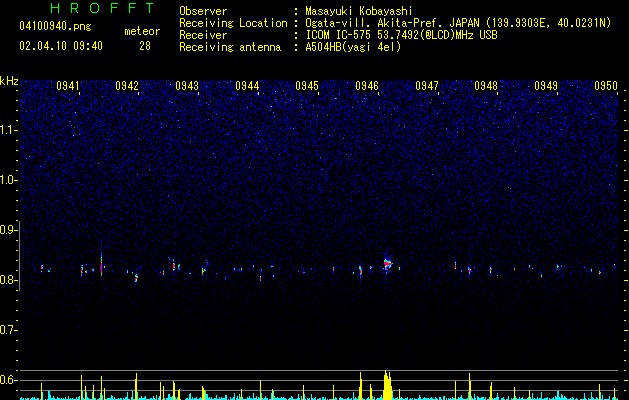Click the 0941 time marker
Image resolution: width=629 pixels, height=400 pixels.
coord(67,86)
